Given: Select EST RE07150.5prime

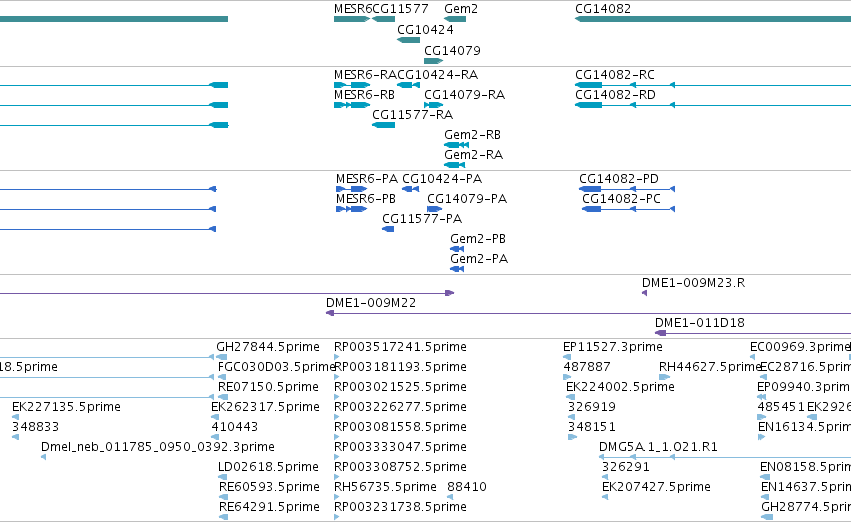Looking at the screenshot, I should 268,387.
